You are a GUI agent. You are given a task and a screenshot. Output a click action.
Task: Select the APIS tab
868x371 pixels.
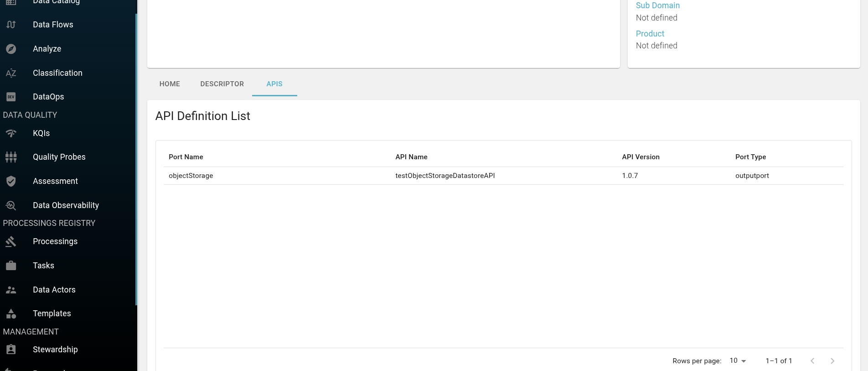point(274,84)
